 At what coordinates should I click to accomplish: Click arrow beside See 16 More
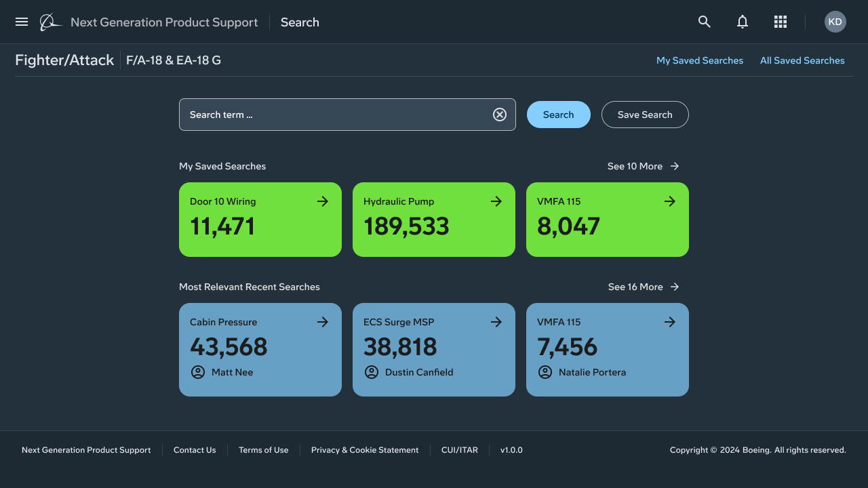point(675,287)
